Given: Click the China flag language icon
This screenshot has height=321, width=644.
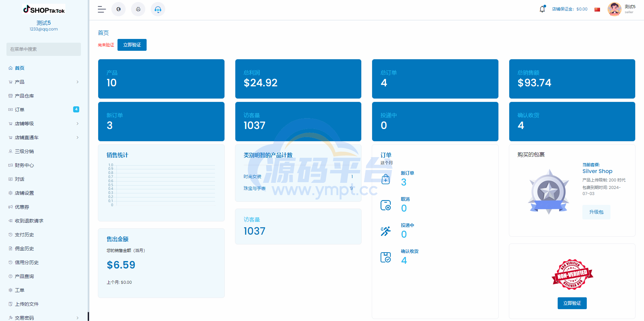Looking at the screenshot, I should [x=597, y=9].
